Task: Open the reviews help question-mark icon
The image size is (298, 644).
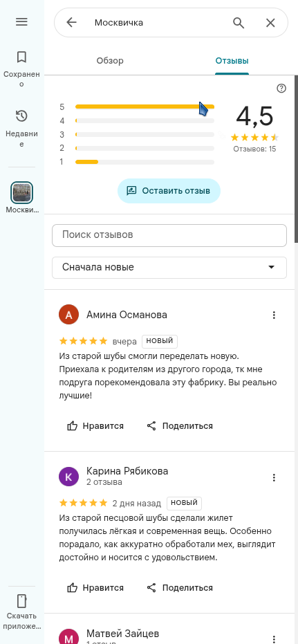Action: tap(281, 89)
